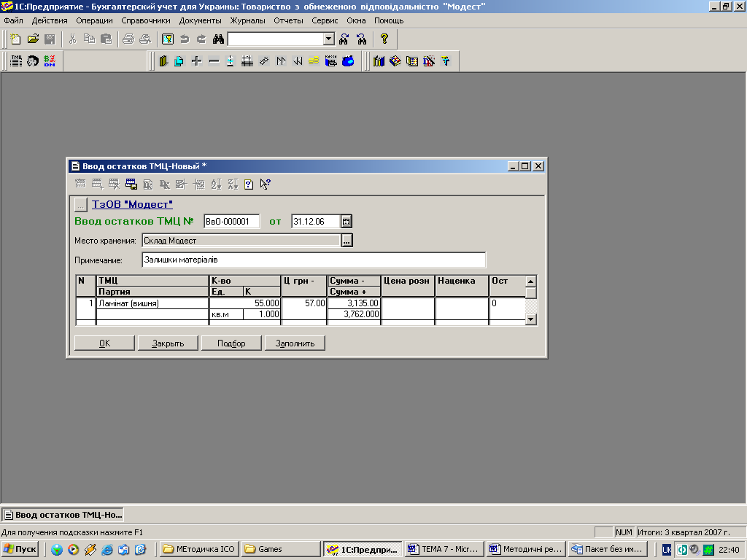The image size is (747, 560).
Task: Click the New document icon in main toolbar
Action: pos(15,39)
